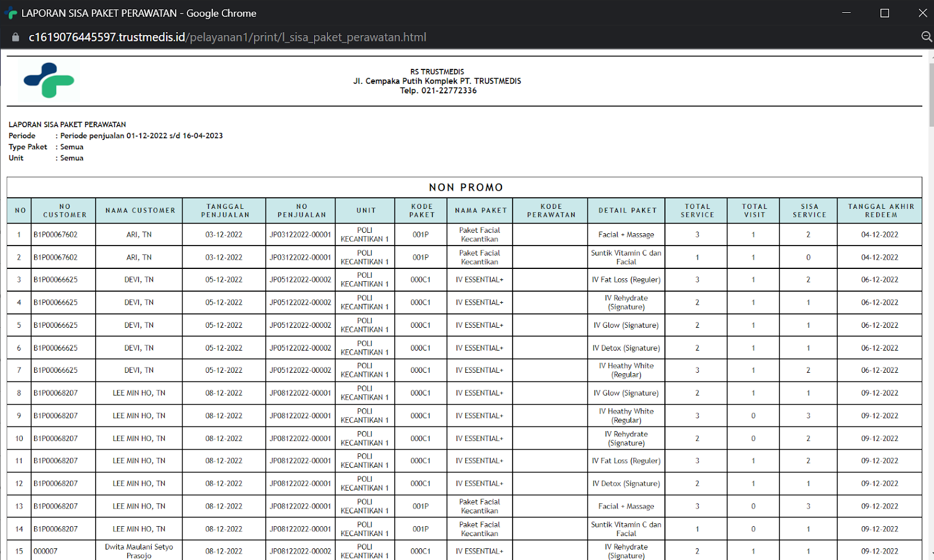Click POLI KECANTIKAN 1 in row 12
Image resolution: width=934 pixels, height=560 pixels.
point(365,483)
